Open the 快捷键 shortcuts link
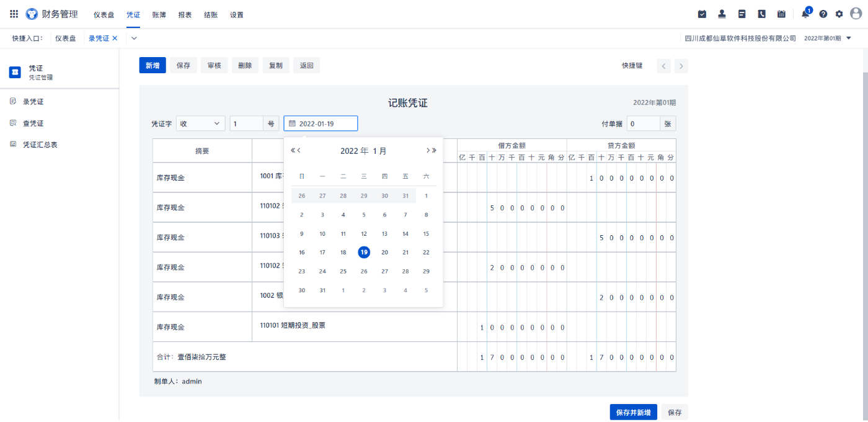Viewport: 868px width, 422px height. [x=632, y=65]
